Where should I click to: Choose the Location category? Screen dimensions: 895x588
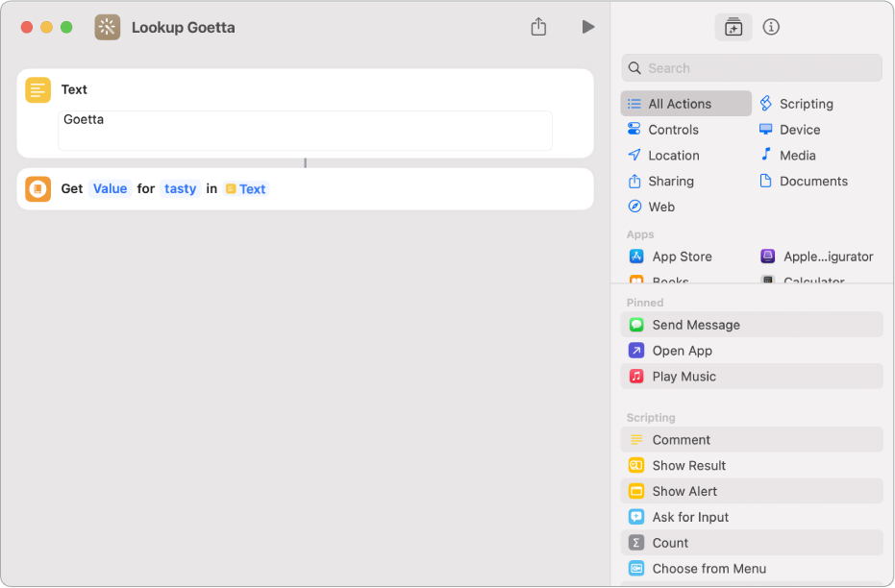[673, 156]
